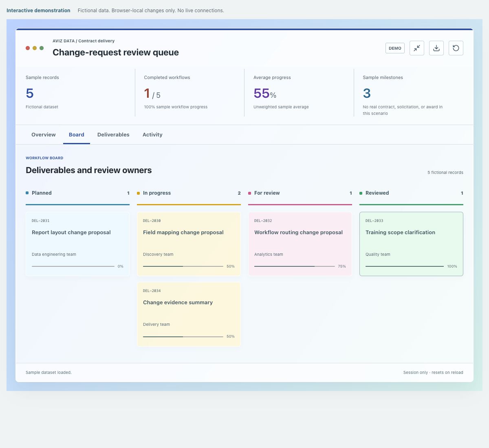Image resolution: width=489 pixels, height=448 pixels.
Task: Click the download export icon button
Action: tap(436, 48)
